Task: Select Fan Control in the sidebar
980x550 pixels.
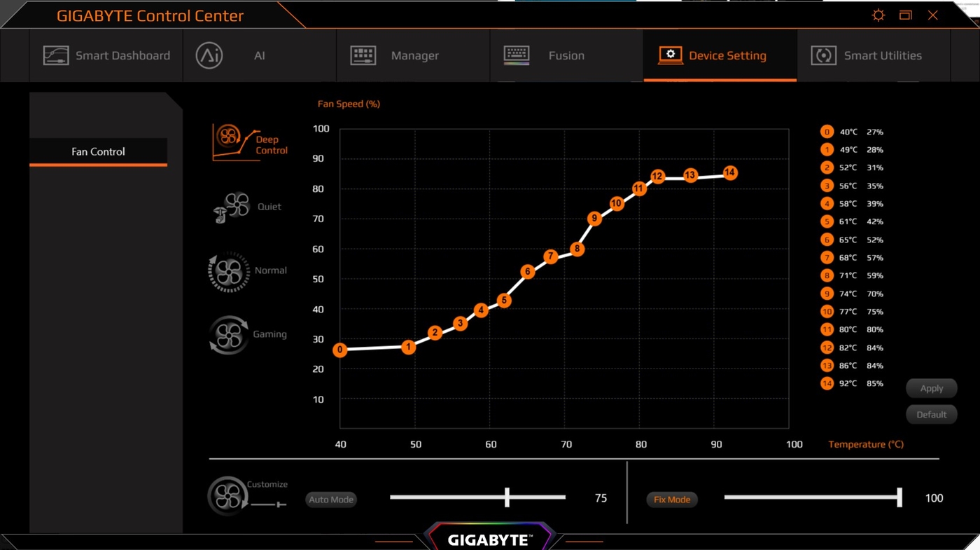Action: point(98,151)
